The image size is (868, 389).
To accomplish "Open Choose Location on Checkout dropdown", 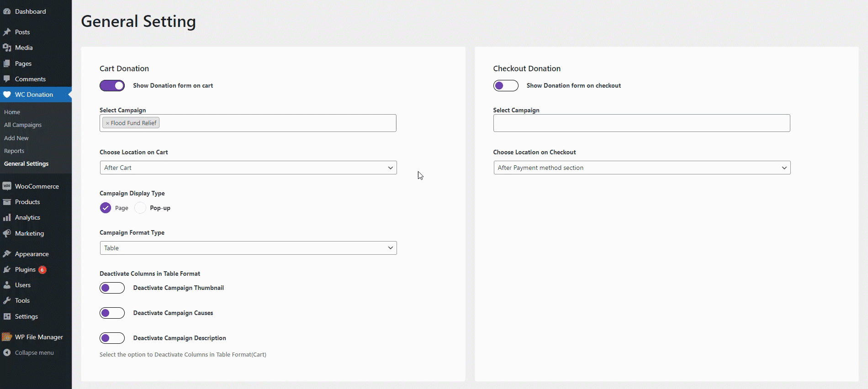I will [x=642, y=168].
